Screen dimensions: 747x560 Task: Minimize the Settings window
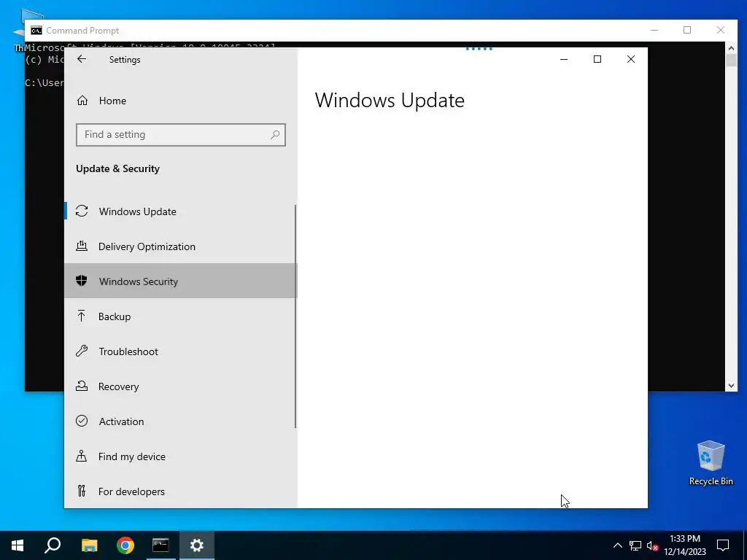(x=564, y=59)
